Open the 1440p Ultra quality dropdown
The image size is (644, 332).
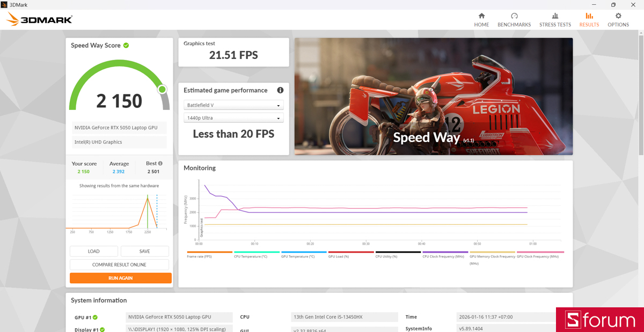233,117
